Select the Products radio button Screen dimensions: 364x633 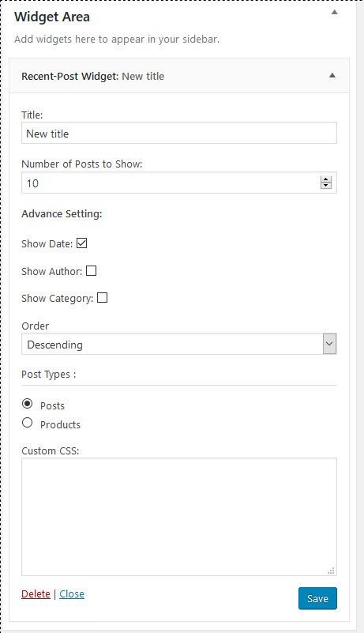click(x=27, y=423)
